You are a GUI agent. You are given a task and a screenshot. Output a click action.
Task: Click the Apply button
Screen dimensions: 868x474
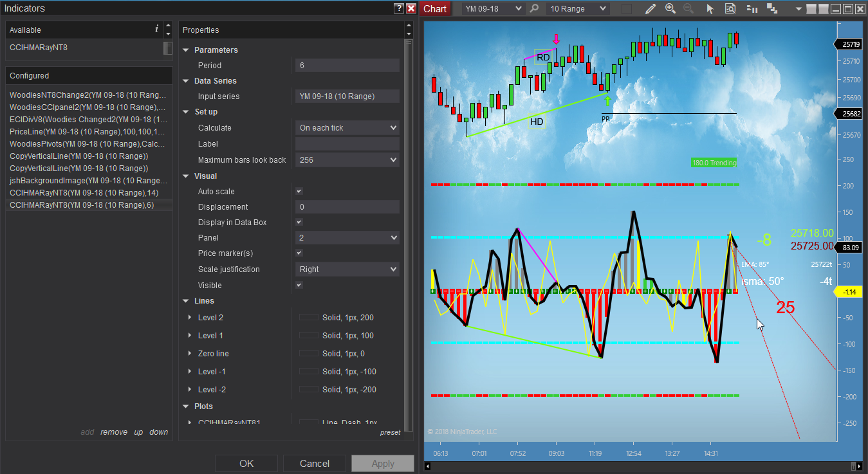383,464
